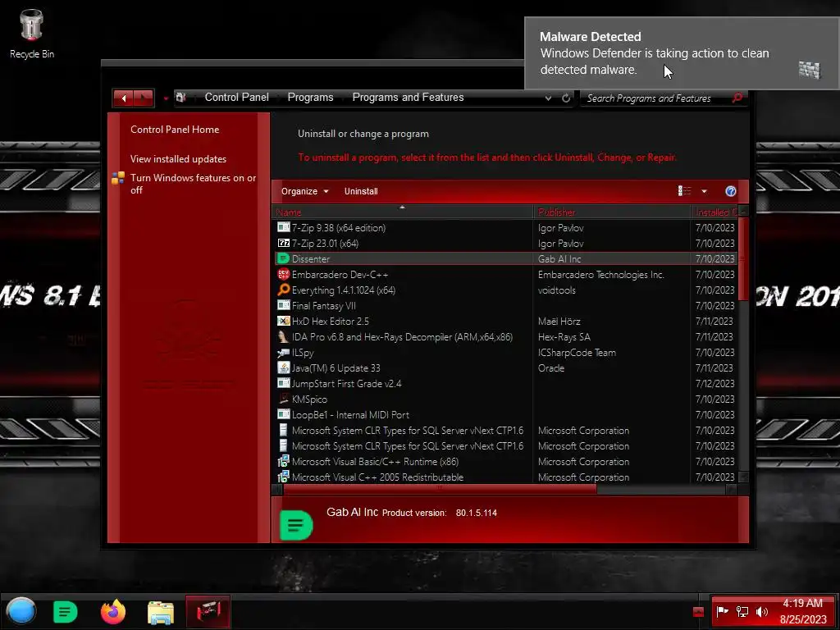Image resolution: width=840 pixels, height=630 pixels.
Task: Click horizontal scrollbar right arrow
Action: coord(731,489)
